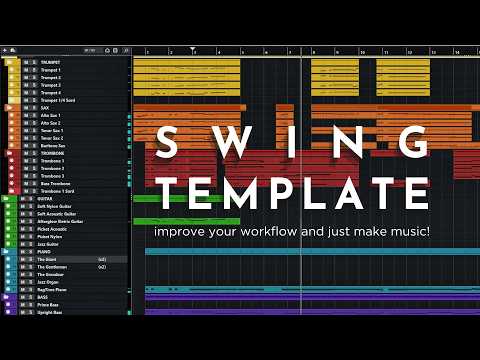The height and width of the screenshot is (360, 480).
Task: Solo the Bass Trombone track
Action: point(34,184)
